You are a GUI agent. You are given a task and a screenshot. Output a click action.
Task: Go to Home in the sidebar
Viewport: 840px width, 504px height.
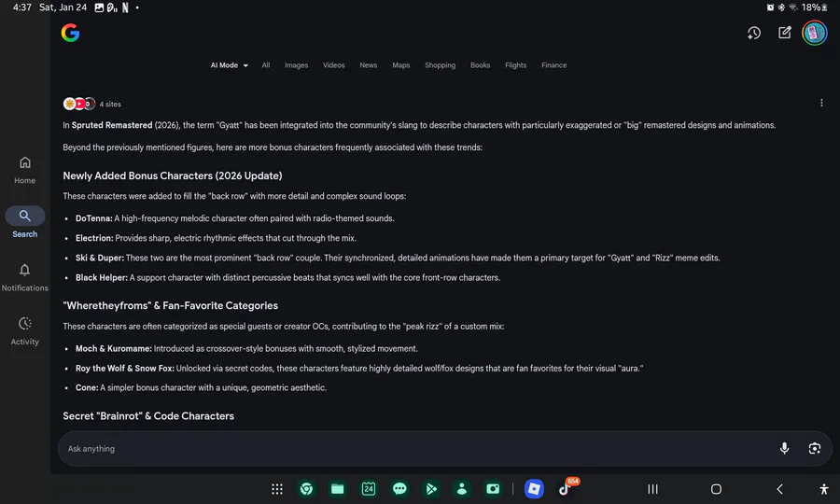25,170
